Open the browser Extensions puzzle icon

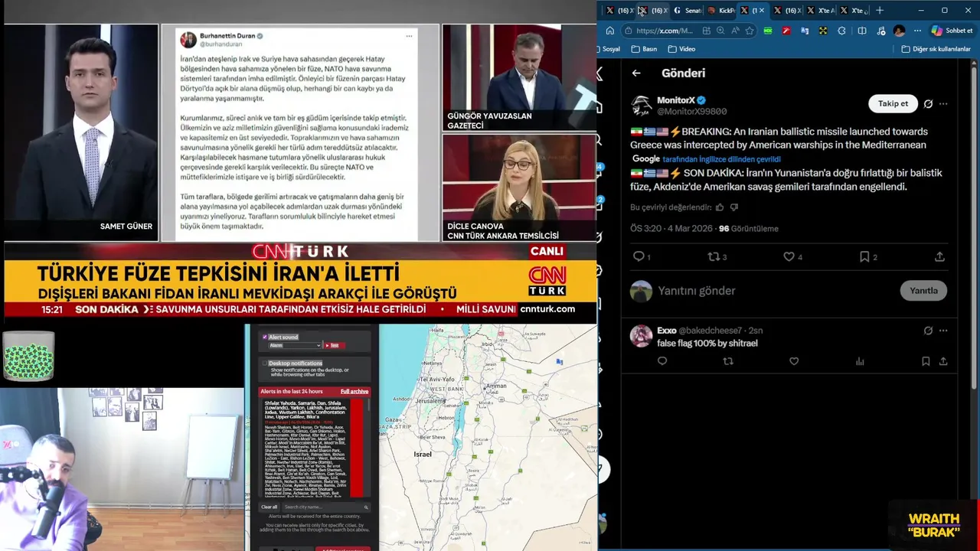[842, 31]
